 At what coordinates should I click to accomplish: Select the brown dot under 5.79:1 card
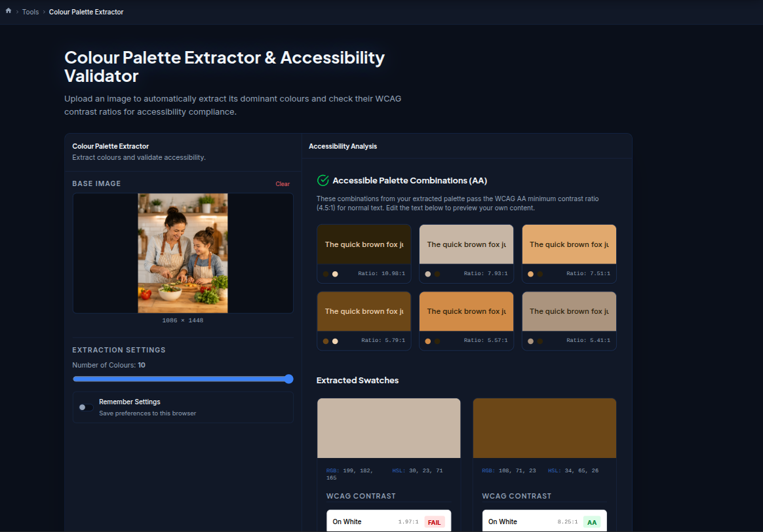point(326,341)
